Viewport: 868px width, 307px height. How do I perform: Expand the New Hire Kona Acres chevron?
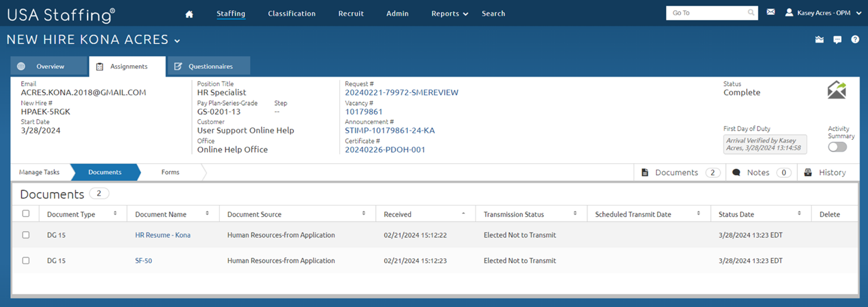(x=177, y=41)
